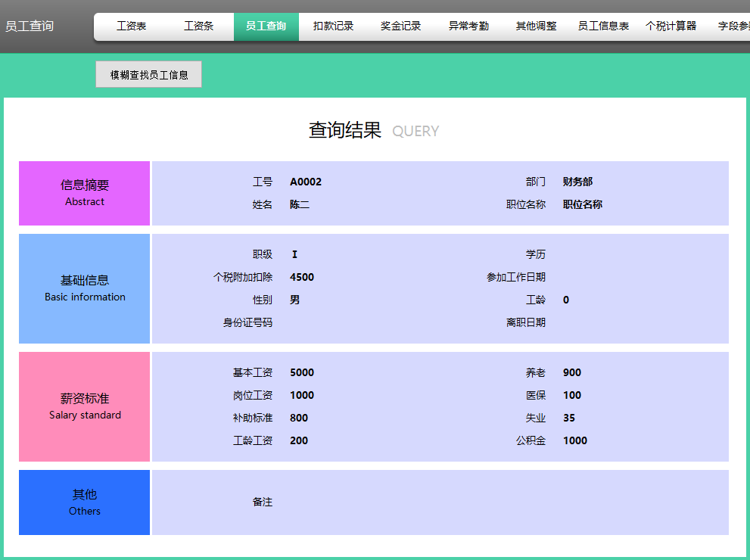Click the 备注 remarks field
The height and width of the screenshot is (560, 750).
pyautogui.click(x=262, y=501)
